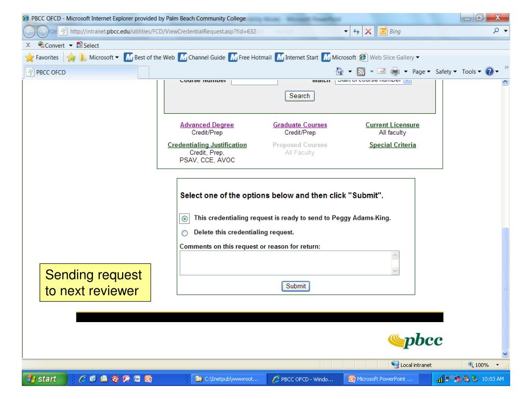Click the Zoom level magnifier icon

(x=471, y=365)
